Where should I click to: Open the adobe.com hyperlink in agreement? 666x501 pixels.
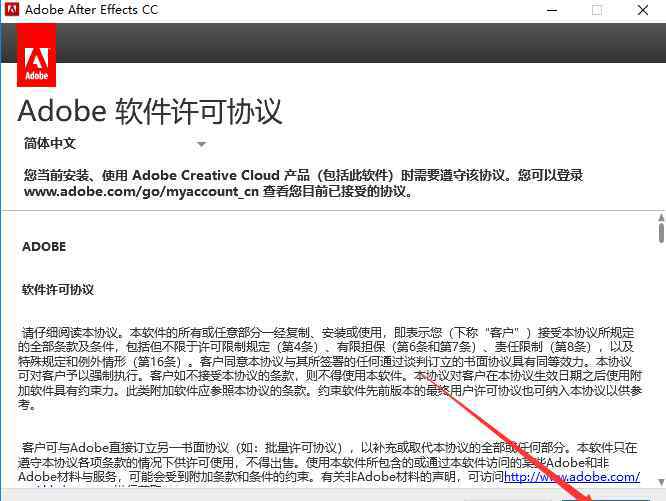pyautogui.click(x=572, y=477)
